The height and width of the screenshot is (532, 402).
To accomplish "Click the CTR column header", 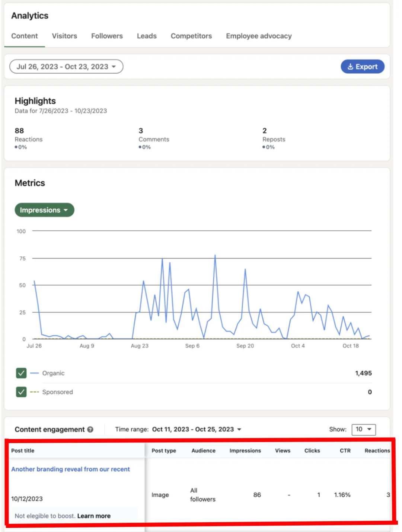I will point(345,451).
